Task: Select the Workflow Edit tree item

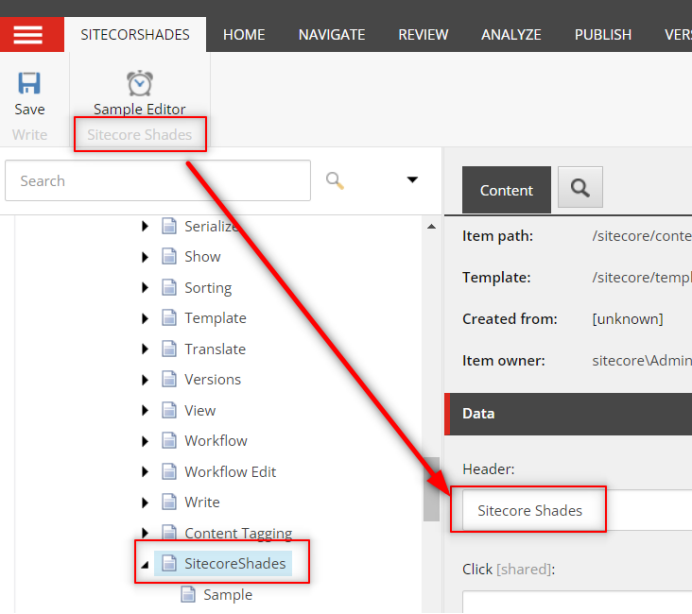Action: point(230,472)
